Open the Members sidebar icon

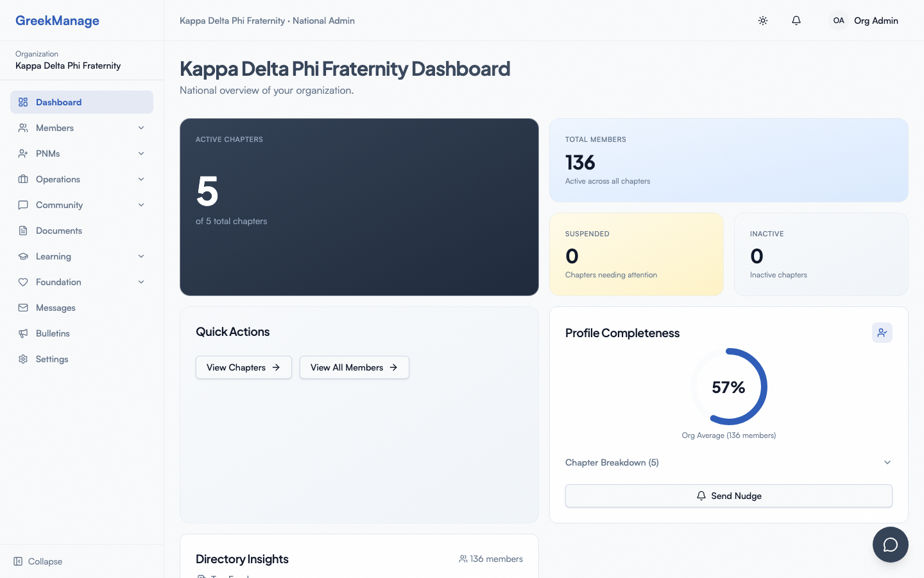[23, 128]
